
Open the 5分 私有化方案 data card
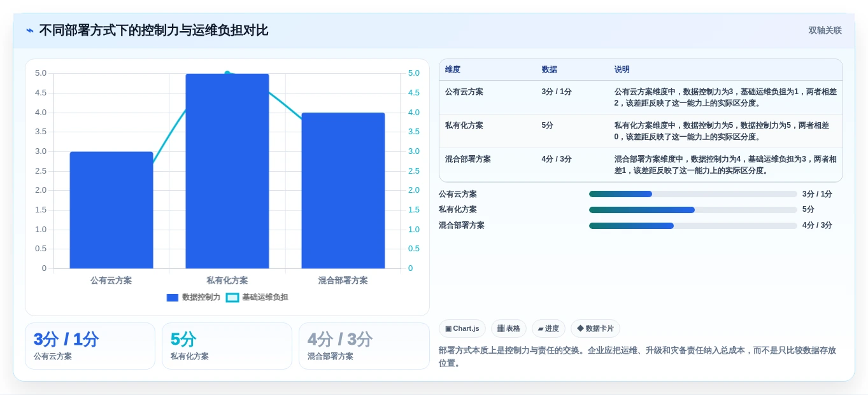point(227,346)
